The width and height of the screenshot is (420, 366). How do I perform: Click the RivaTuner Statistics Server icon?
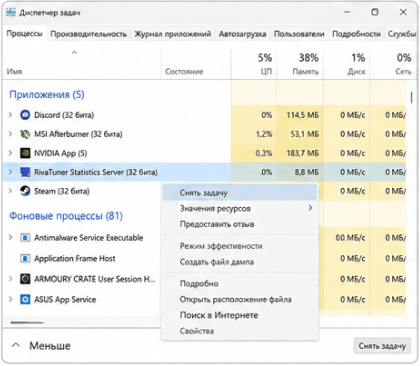click(x=25, y=172)
